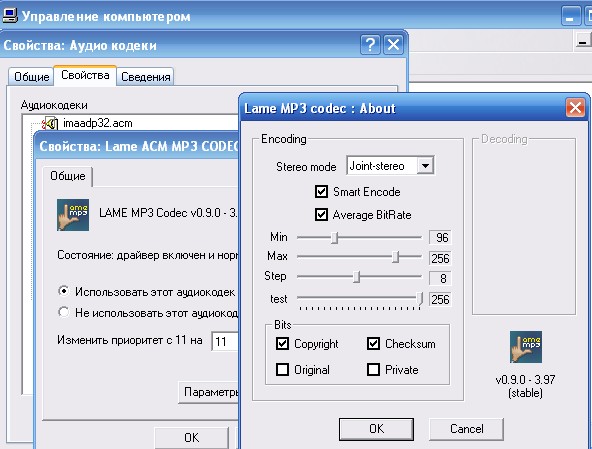Select Общие tab in Lame ACM properties
592x449 pixels.
[x=68, y=176]
